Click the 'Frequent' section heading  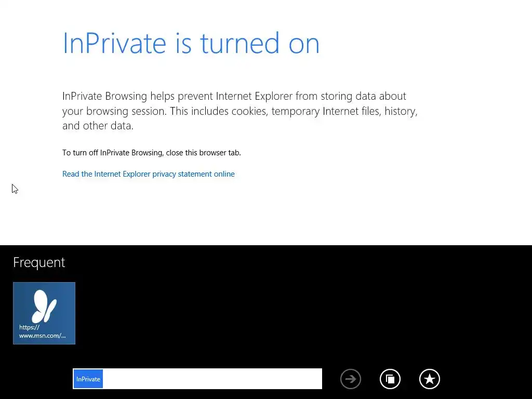coord(39,262)
